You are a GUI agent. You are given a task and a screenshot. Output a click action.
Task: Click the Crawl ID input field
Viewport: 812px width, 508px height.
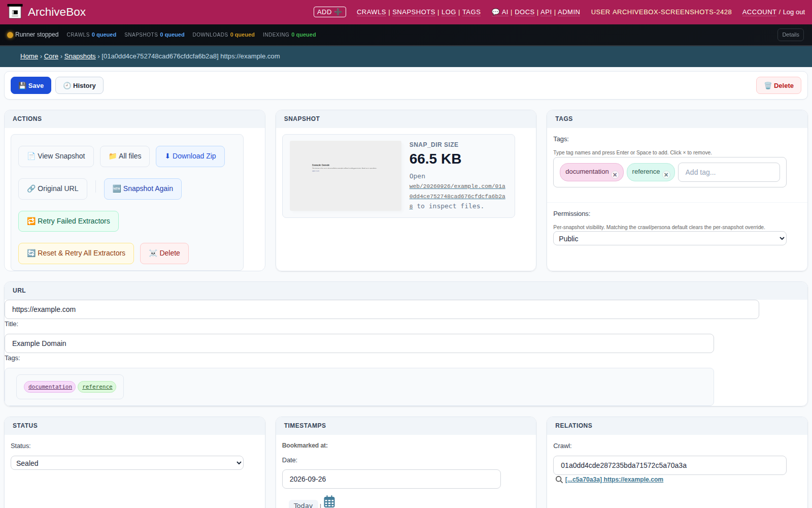click(670, 465)
